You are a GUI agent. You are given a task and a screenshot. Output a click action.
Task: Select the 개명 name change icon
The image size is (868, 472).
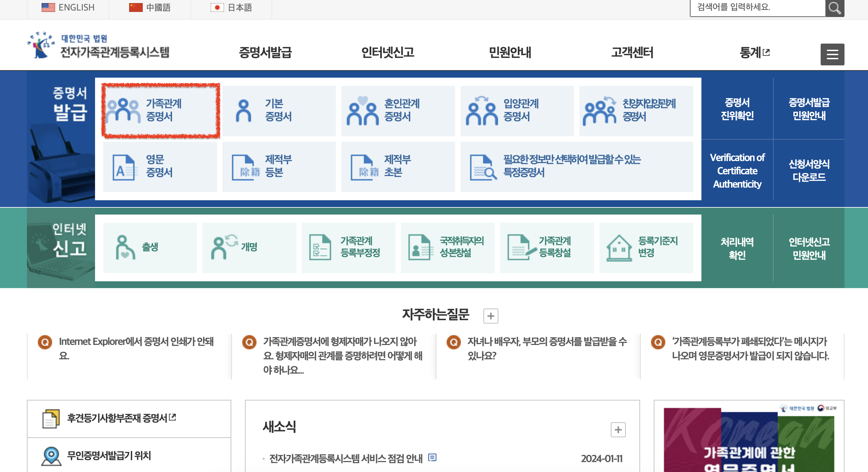(249, 248)
